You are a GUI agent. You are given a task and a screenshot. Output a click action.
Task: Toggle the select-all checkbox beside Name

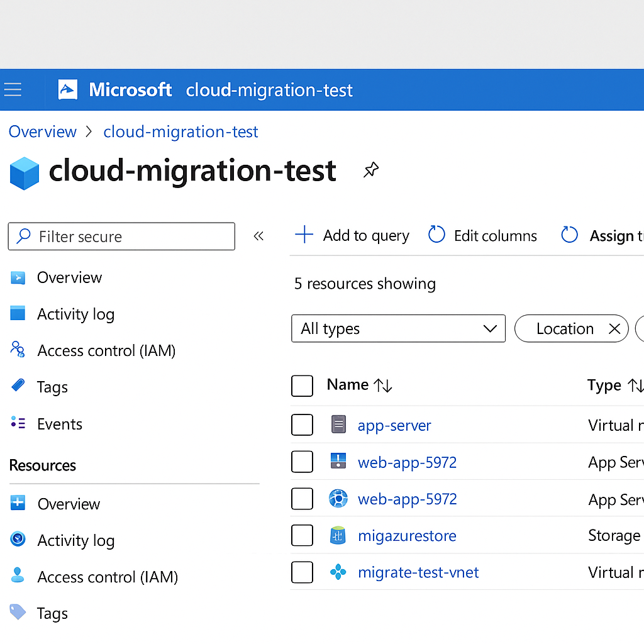click(x=302, y=386)
